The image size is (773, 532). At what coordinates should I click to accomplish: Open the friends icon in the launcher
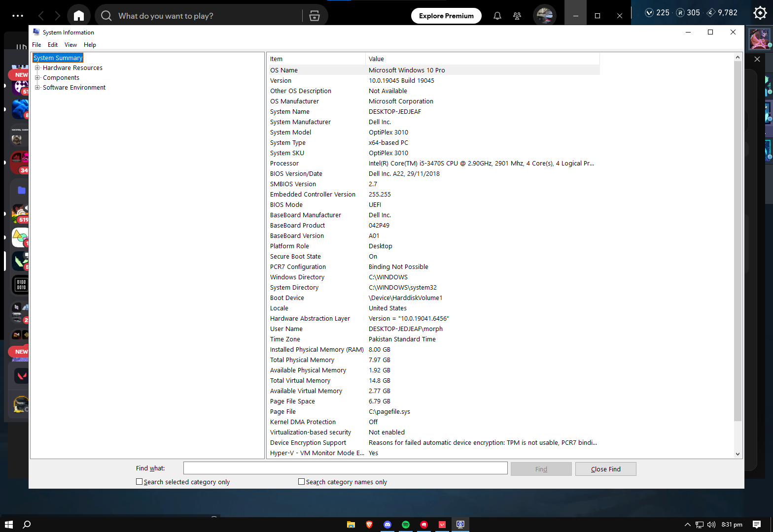(x=517, y=16)
